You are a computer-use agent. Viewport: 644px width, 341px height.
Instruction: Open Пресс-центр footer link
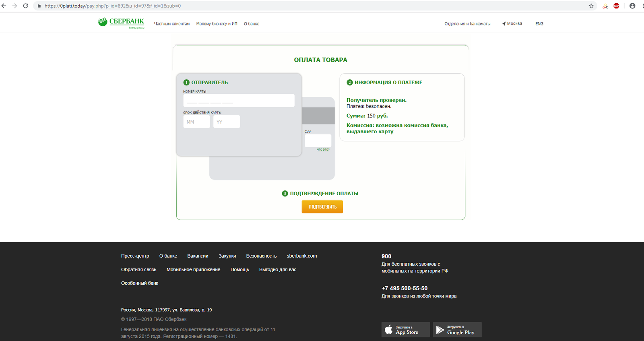point(135,256)
